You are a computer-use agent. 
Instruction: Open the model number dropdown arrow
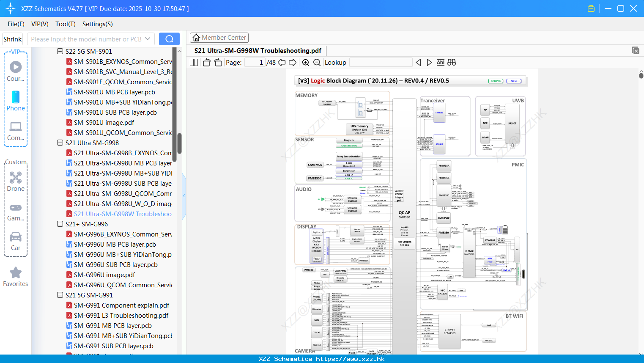pyautogui.click(x=148, y=39)
